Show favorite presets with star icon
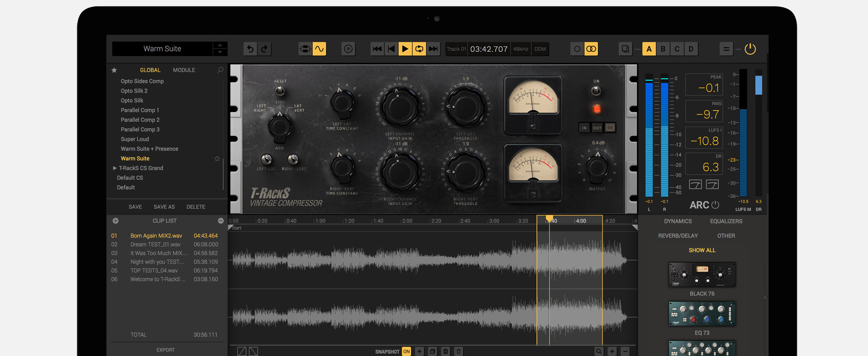This screenshot has width=868, height=356. tap(114, 70)
